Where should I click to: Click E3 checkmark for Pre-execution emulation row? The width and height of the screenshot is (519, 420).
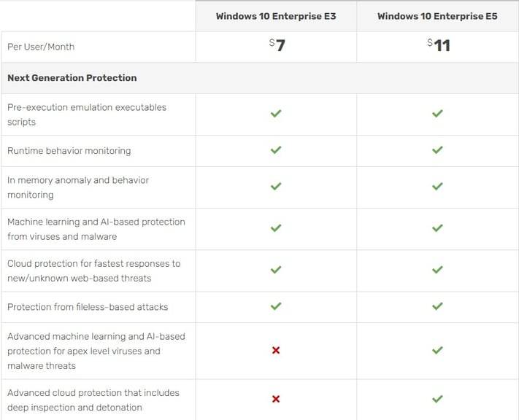tap(276, 114)
